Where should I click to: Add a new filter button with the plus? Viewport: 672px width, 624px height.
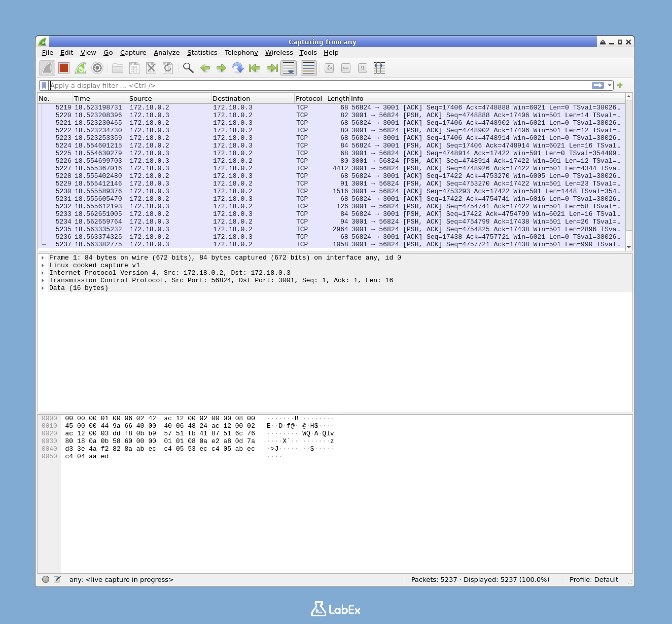620,85
